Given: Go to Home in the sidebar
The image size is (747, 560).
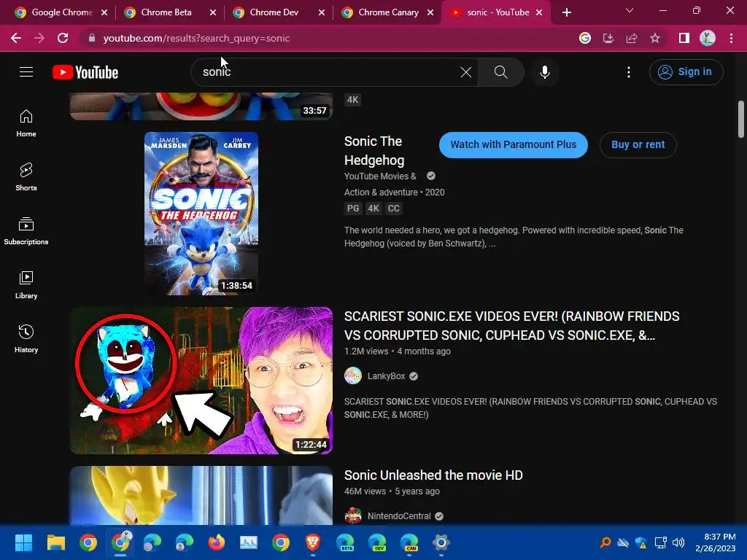Looking at the screenshot, I should 26,123.
